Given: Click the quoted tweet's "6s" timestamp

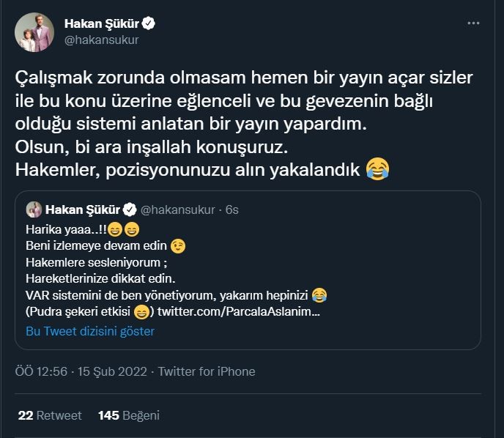Looking at the screenshot, I should coord(231,210).
